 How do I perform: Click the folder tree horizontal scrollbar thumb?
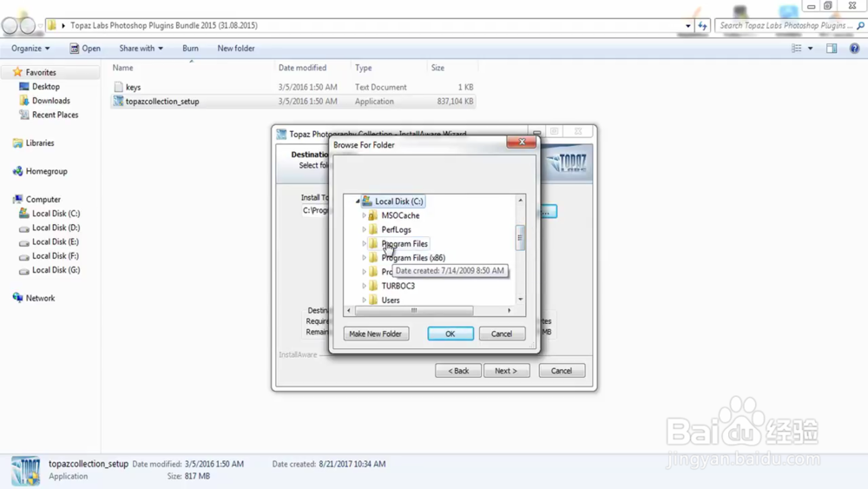[x=413, y=311]
